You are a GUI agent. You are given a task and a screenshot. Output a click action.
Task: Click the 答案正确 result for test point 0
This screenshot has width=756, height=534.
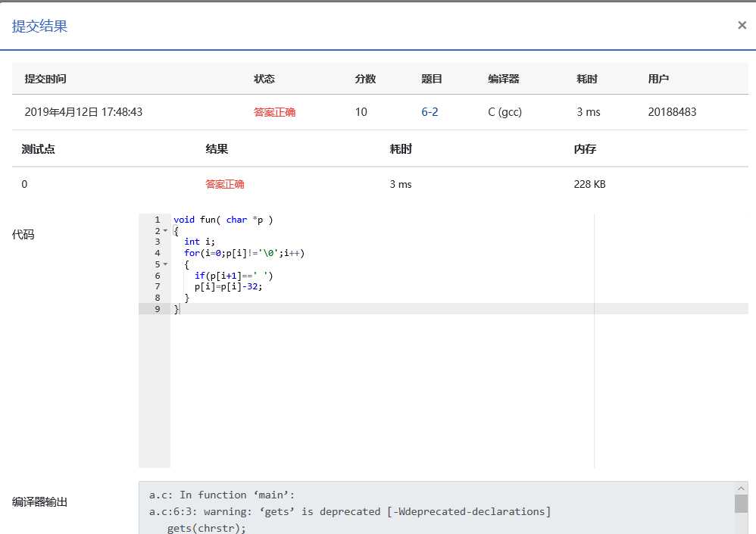point(224,184)
